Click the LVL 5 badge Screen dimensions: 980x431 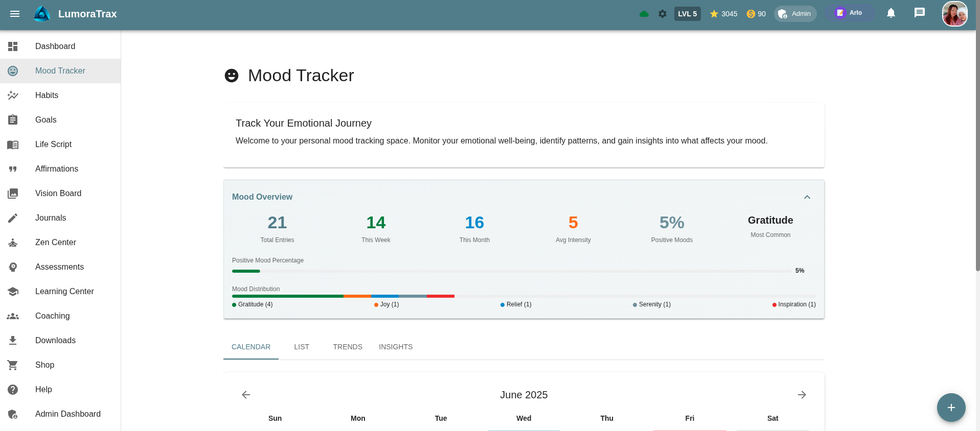(687, 14)
